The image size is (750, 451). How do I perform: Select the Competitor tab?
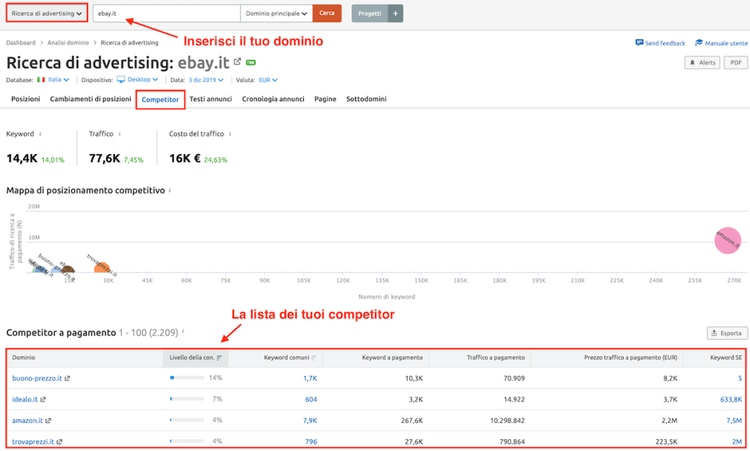tap(160, 99)
